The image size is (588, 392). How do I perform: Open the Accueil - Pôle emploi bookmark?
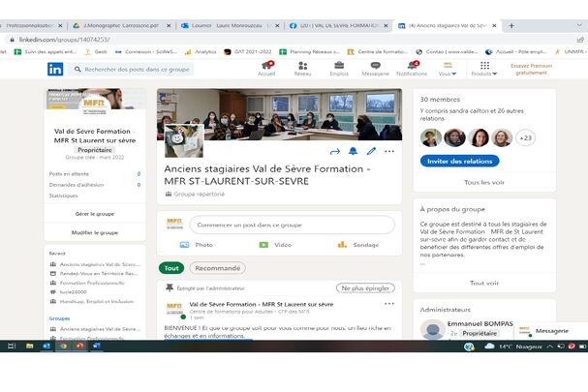click(x=516, y=51)
